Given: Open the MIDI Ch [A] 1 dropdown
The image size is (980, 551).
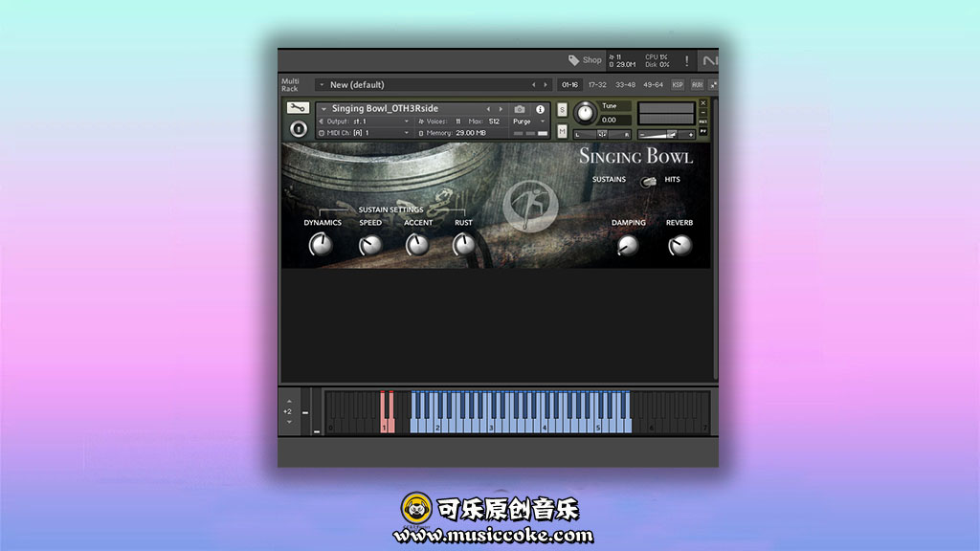Looking at the screenshot, I should coord(406,133).
